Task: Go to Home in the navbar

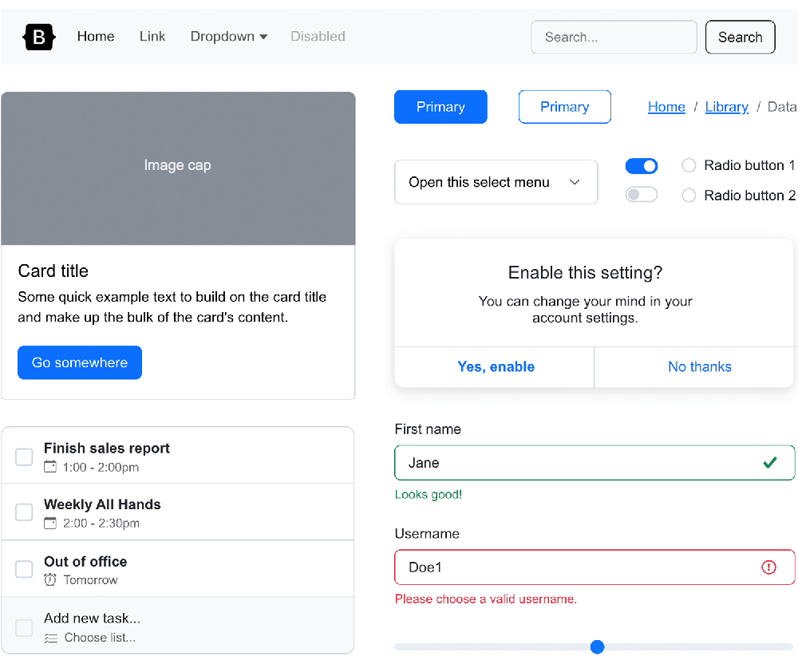Action: tap(96, 37)
